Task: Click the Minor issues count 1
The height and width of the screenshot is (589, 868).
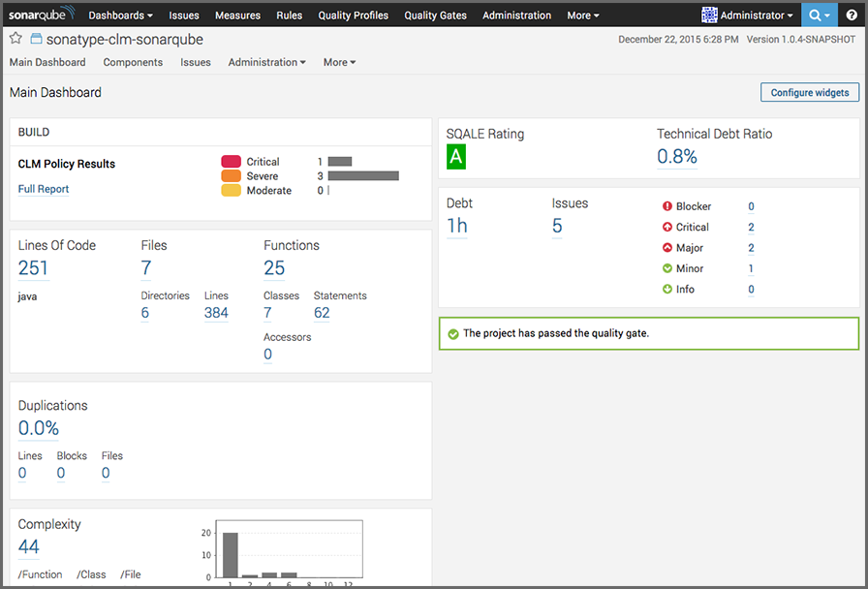Action: coord(751,268)
